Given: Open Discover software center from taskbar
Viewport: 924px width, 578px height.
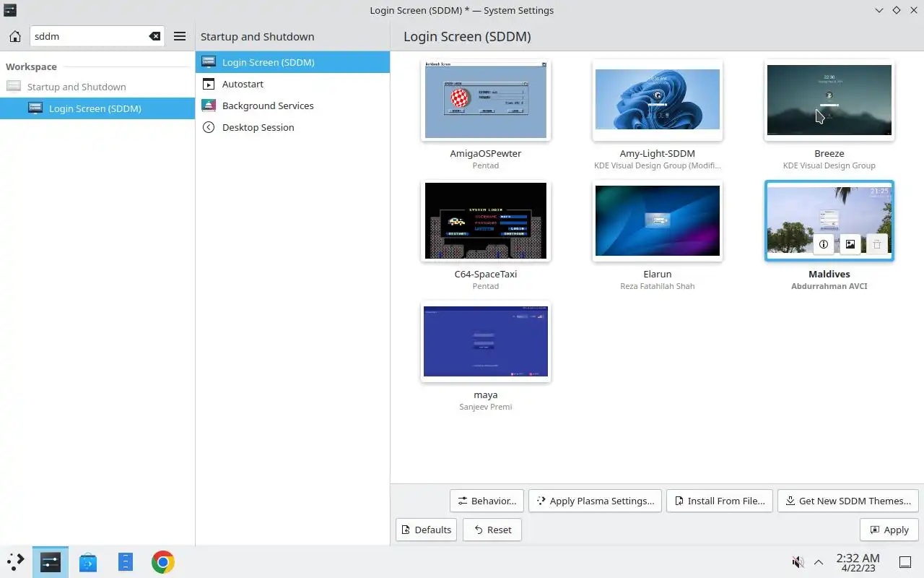Looking at the screenshot, I should [x=88, y=562].
